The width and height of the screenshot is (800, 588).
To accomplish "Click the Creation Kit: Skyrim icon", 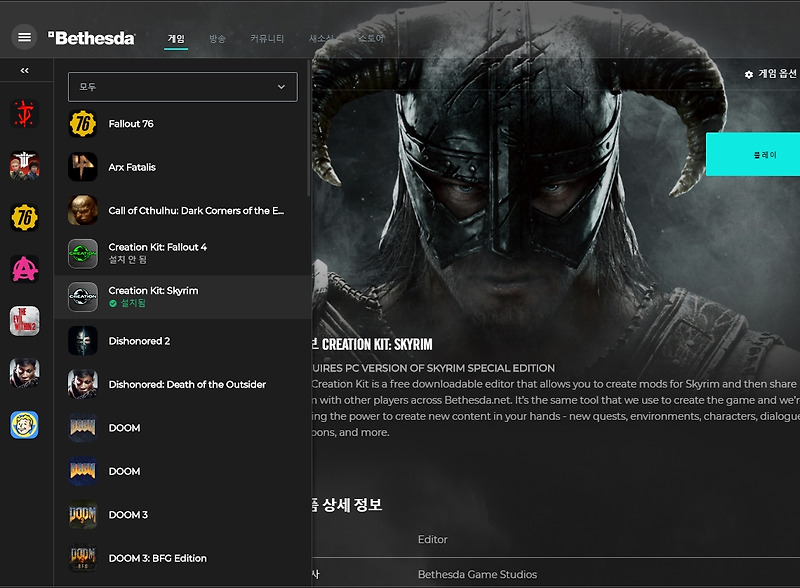I will click(x=83, y=297).
